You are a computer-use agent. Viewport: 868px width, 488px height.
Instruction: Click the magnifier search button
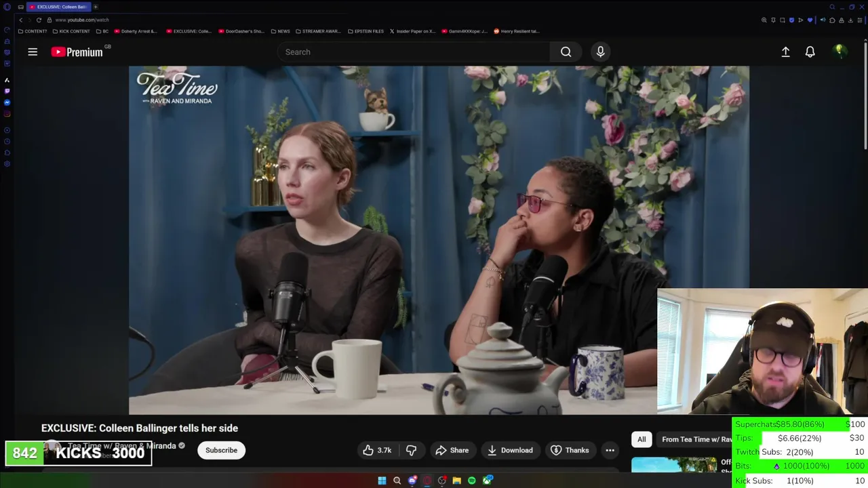coord(566,52)
